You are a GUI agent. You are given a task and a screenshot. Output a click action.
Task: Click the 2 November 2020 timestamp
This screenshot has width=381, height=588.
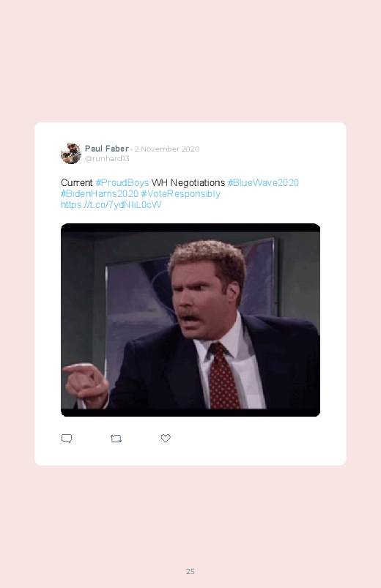167,149
